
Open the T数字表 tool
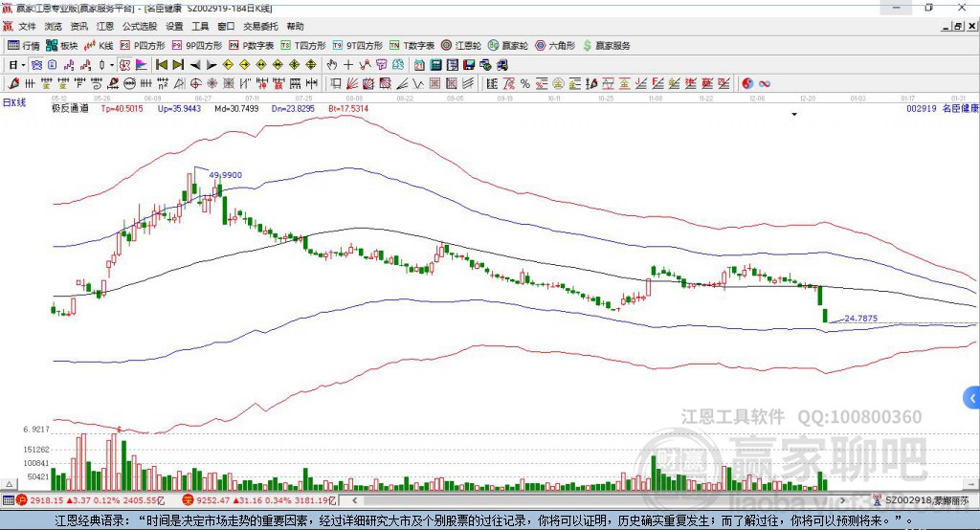[x=412, y=46]
